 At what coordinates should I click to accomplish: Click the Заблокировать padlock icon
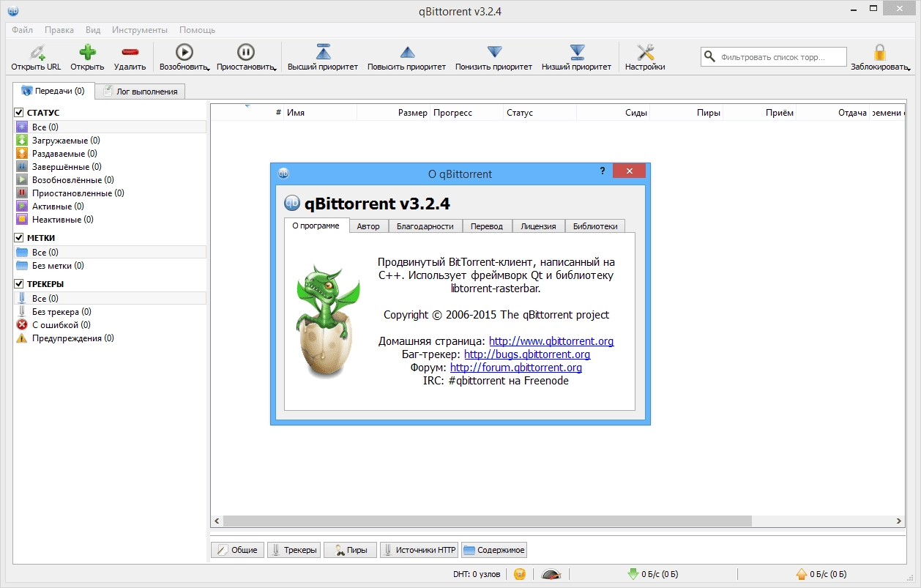click(x=879, y=52)
